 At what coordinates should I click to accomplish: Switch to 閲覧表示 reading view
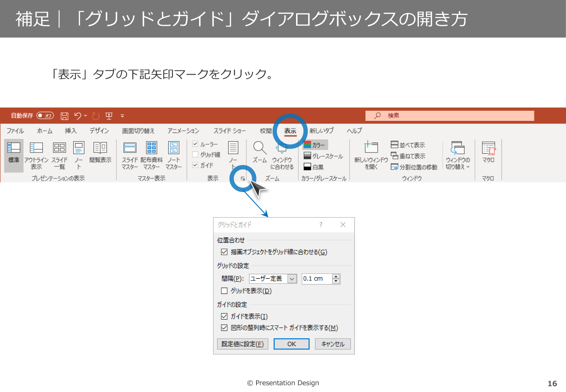pyautogui.click(x=100, y=152)
